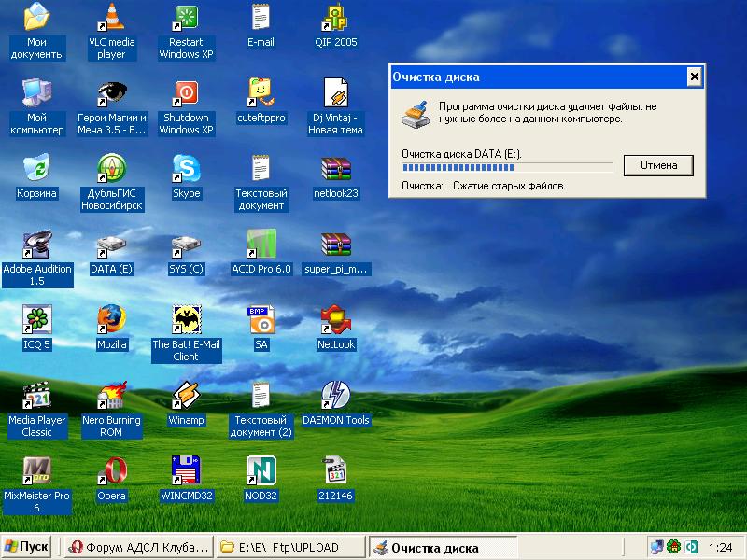Click the disk cleanup progress bar
The height and width of the screenshot is (560, 747).
[x=507, y=167]
